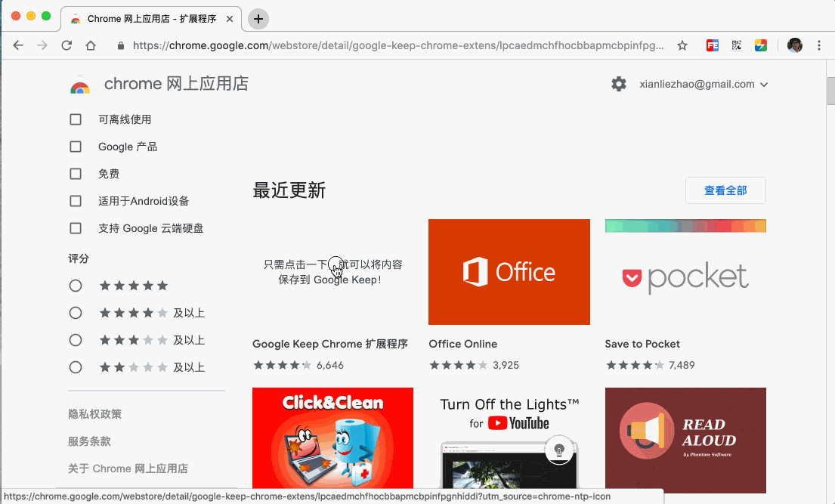The image size is (835, 504).
Task: Click the forward navigation arrow
Action: [42, 45]
